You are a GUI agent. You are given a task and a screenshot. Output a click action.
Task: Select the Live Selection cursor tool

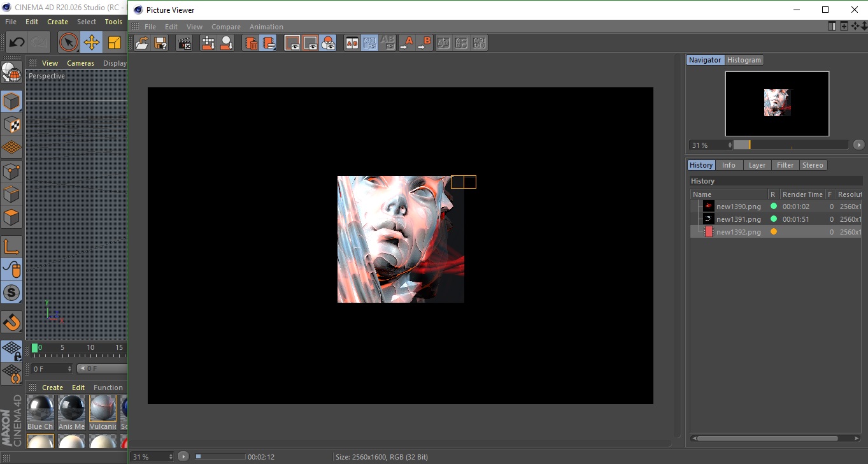[x=69, y=43]
